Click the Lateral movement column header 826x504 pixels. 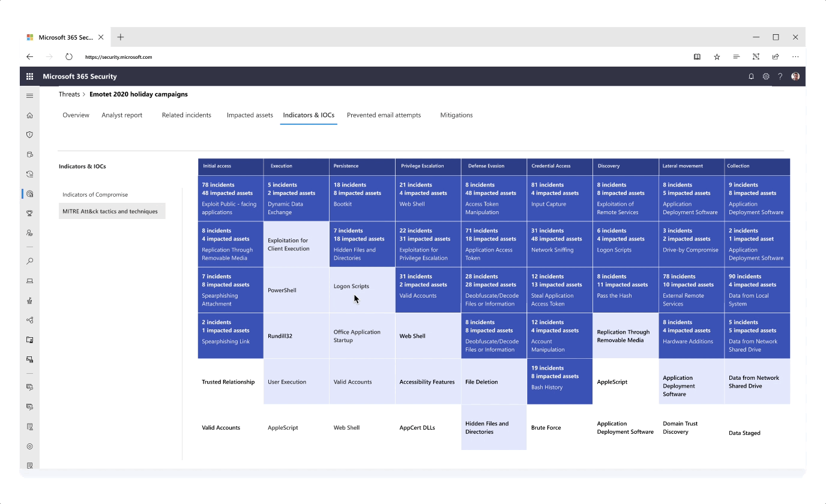coord(692,166)
